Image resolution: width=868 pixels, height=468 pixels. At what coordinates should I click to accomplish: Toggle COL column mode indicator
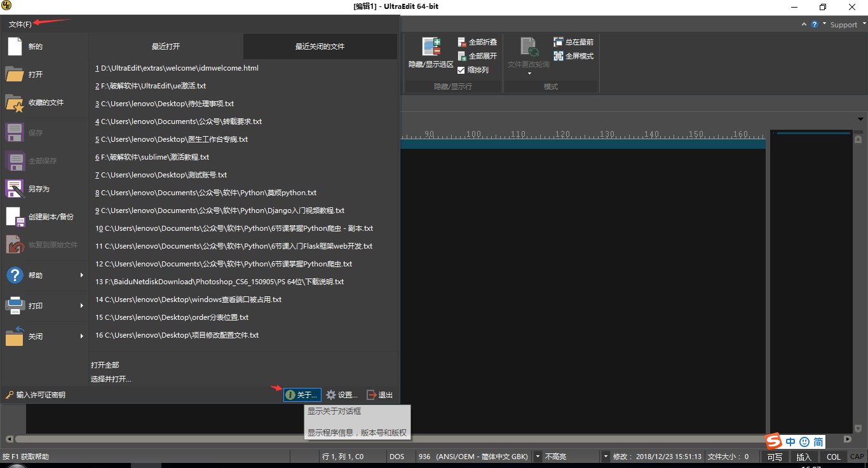[834, 457]
